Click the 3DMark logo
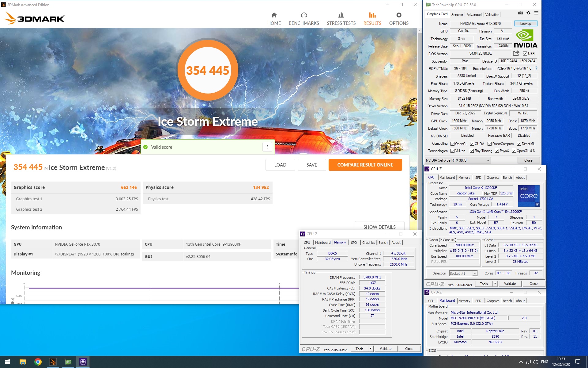 (34, 18)
